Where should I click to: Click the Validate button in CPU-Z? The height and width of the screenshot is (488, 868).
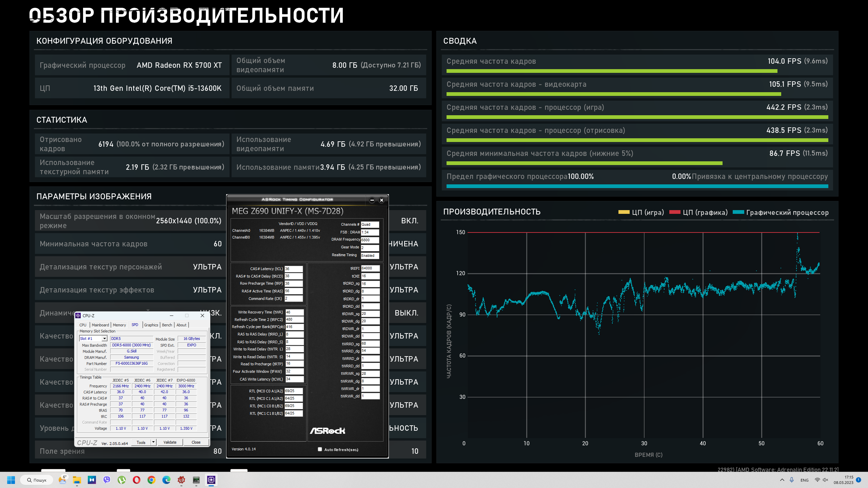[x=170, y=442]
